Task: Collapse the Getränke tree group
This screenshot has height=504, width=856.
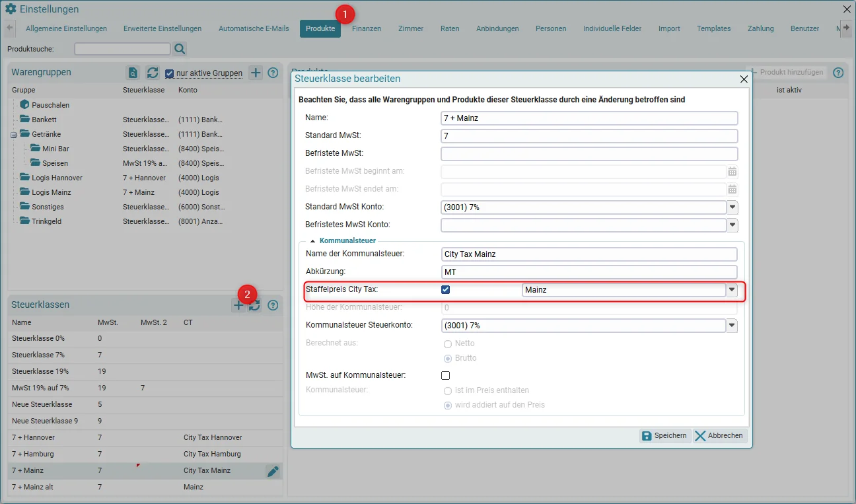Action: click(13, 135)
